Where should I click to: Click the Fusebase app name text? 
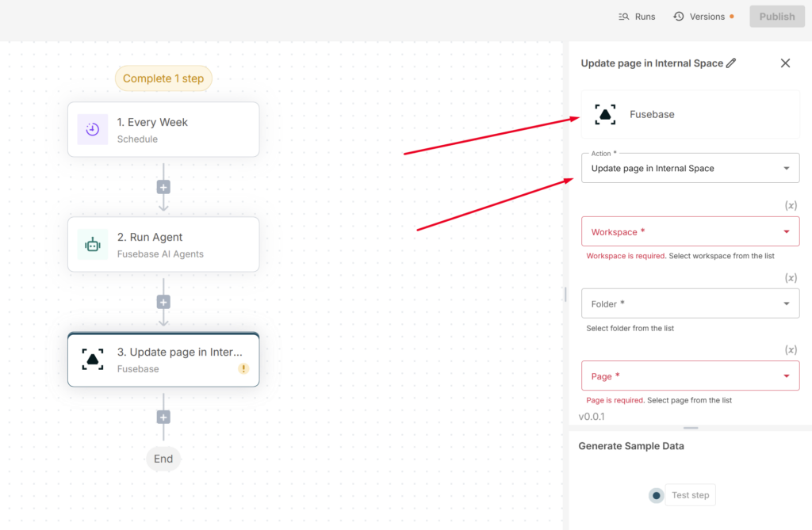click(652, 114)
